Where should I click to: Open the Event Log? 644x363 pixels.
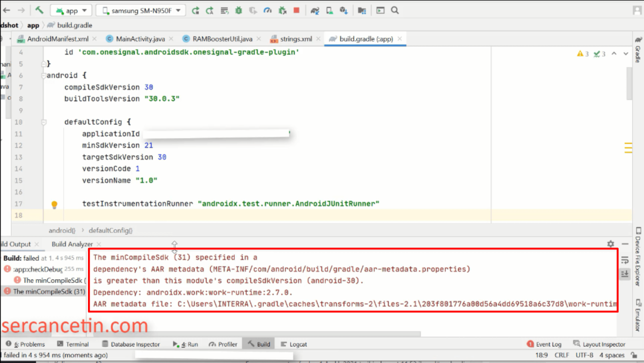(x=544, y=344)
